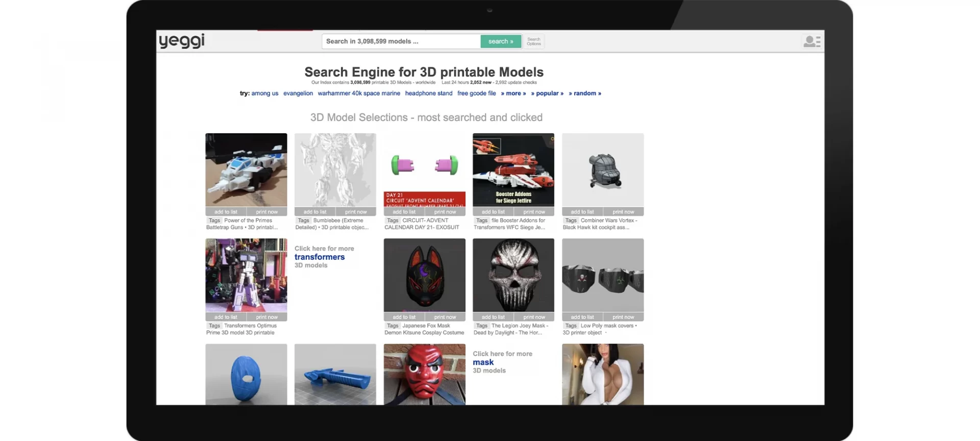Click Tags for Japanese Fox Mask

393,326
